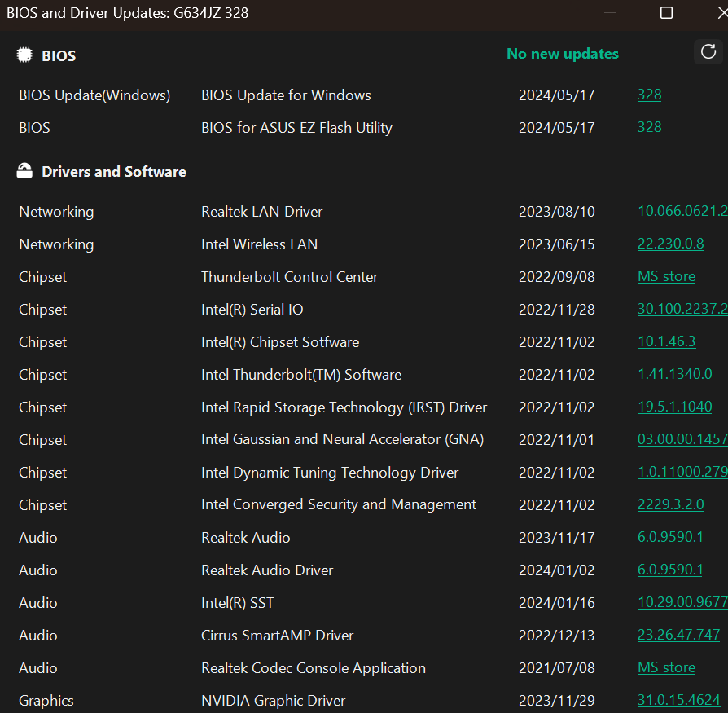Click date 2022/11/28 of Intel(R) Serial IO

pyautogui.click(x=556, y=310)
